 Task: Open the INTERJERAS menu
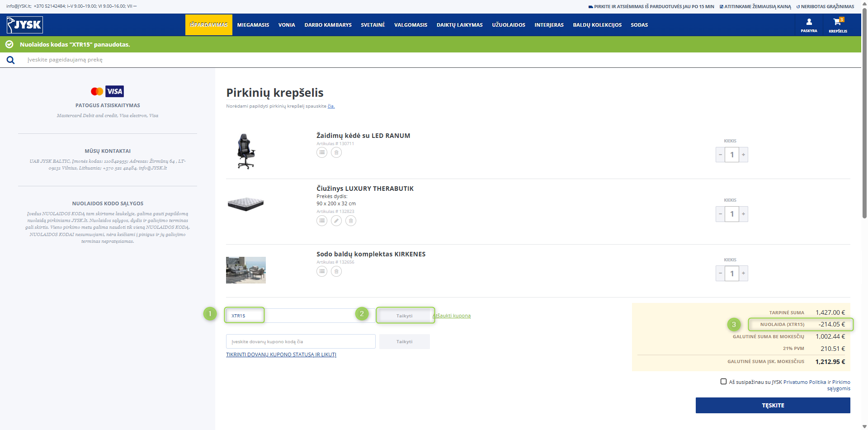click(x=549, y=25)
